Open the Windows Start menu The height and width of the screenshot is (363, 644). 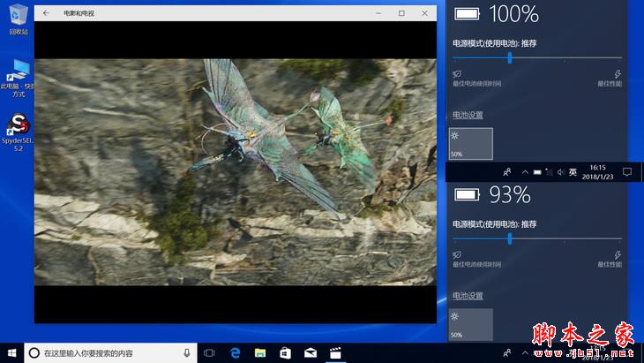pos(12,352)
